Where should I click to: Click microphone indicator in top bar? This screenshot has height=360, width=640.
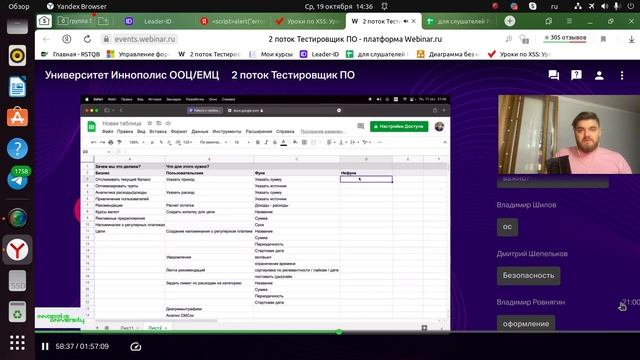coord(617,6)
